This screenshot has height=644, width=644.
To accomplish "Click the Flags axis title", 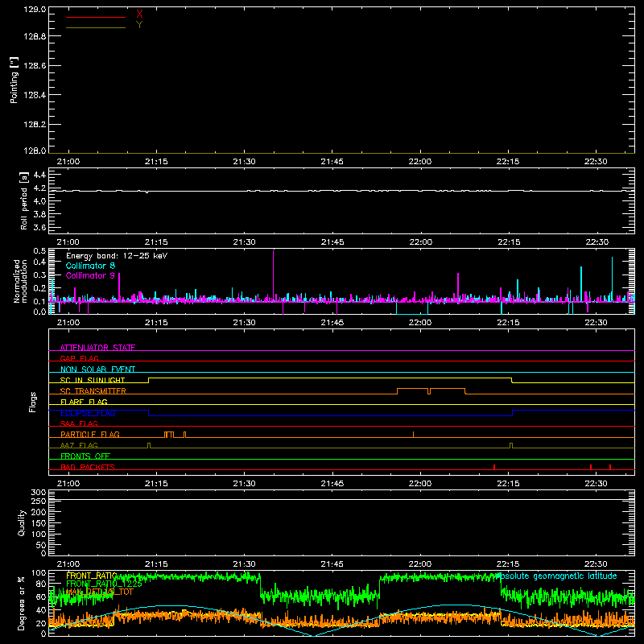I will (32, 402).
